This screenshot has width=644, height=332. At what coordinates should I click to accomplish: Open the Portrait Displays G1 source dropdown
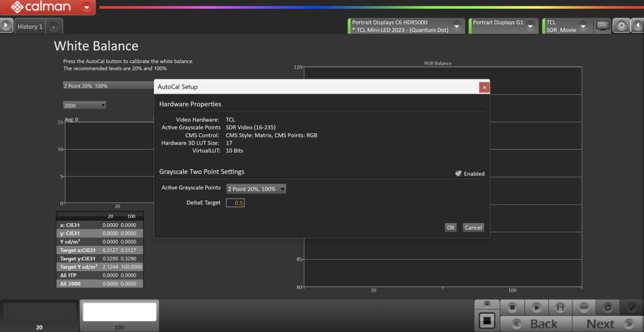[x=530, y=26]
